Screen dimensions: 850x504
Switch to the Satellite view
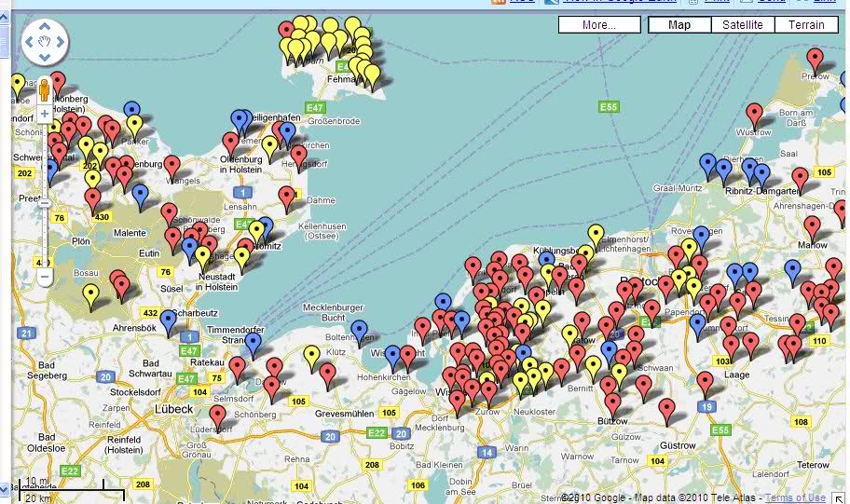click(743, 25)
